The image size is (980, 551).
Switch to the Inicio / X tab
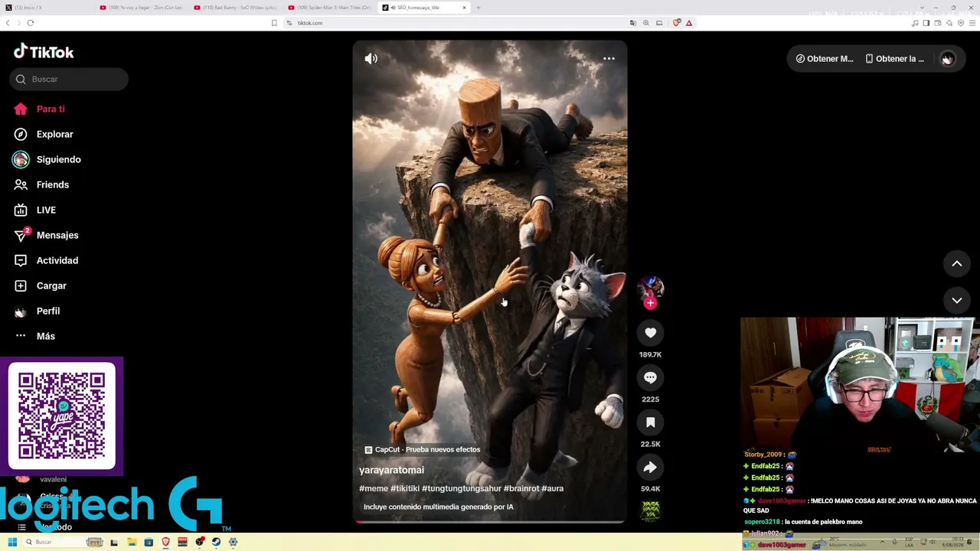coord(47,8)
